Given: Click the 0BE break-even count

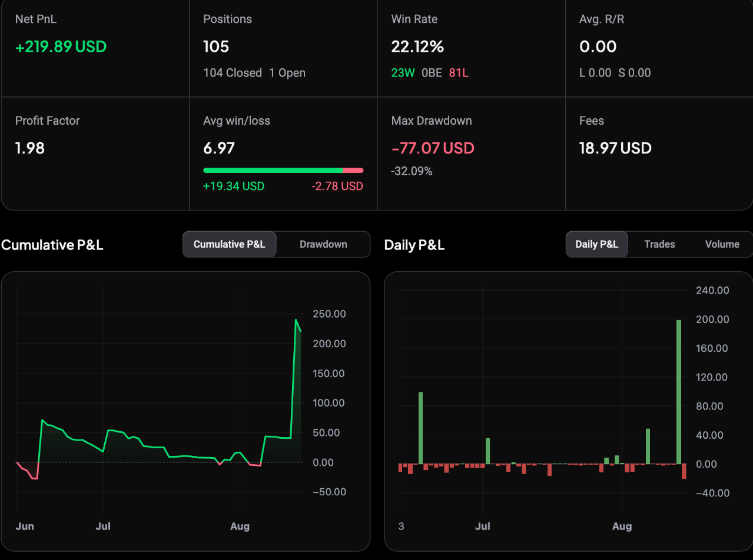Looking at the screenshot, I should [x=432, y=73].
